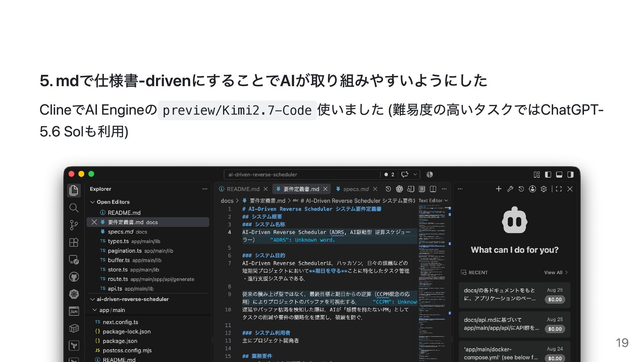This screenshot has width=644, height=362.
Task: Open the Source Control view
Action: click(74, 225)
